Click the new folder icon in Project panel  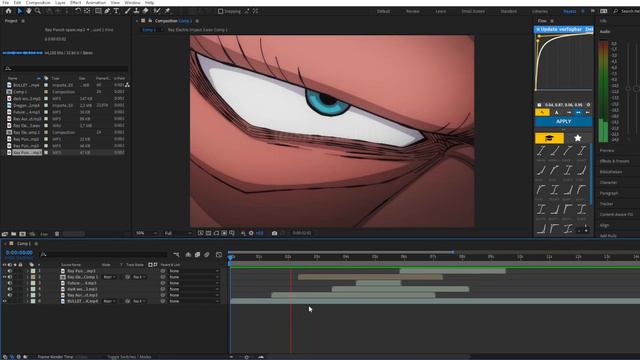pyautogui.click(x=13, y=234)
